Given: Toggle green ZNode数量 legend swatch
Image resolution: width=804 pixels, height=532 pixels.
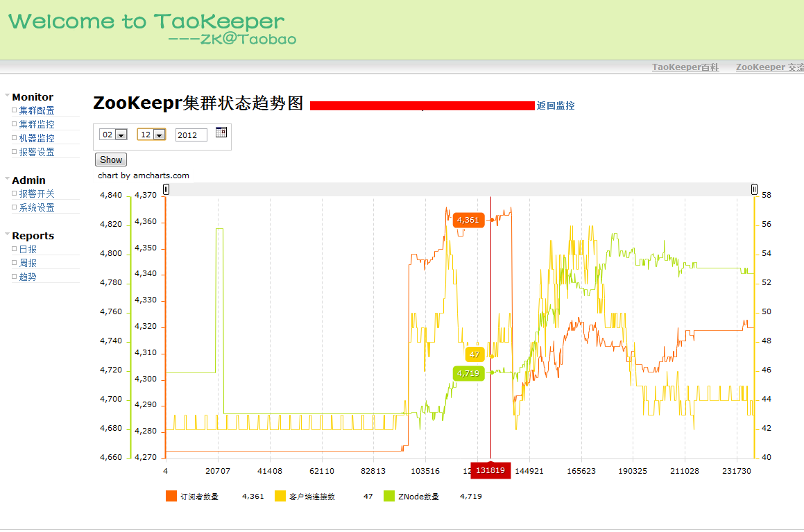Looking at the screenshot, I should pyautogui.click(x=389, y=496).
